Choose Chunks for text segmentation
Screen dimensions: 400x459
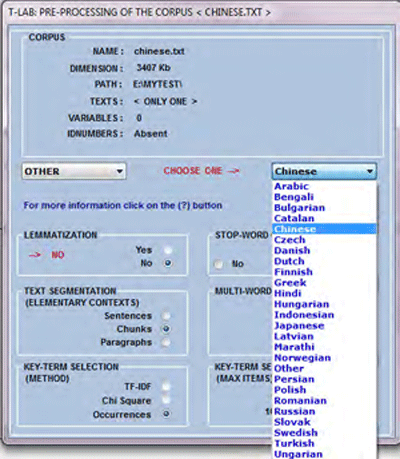(166, 329)
